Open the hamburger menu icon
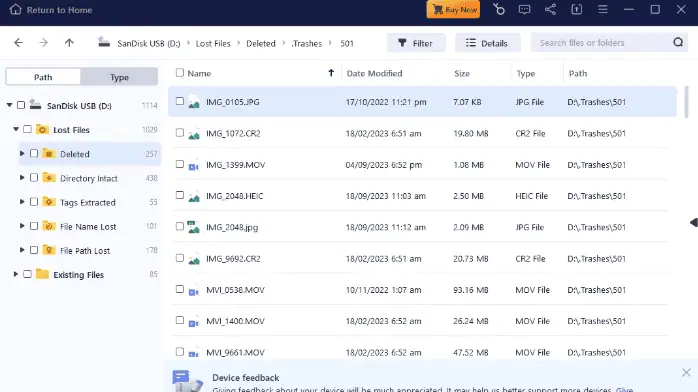The image size is (698, 392). pos(603,9)
